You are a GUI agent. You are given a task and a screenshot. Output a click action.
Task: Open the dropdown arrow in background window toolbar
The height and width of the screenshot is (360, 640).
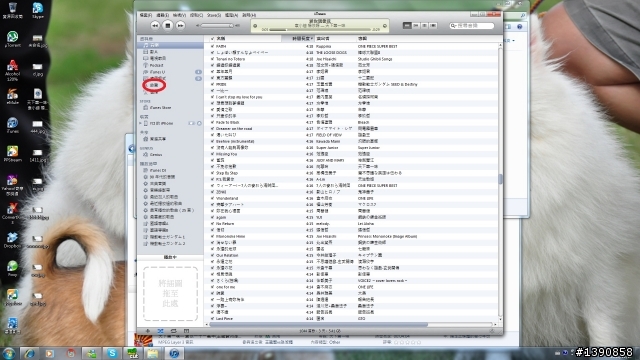[x=513, y=40]
